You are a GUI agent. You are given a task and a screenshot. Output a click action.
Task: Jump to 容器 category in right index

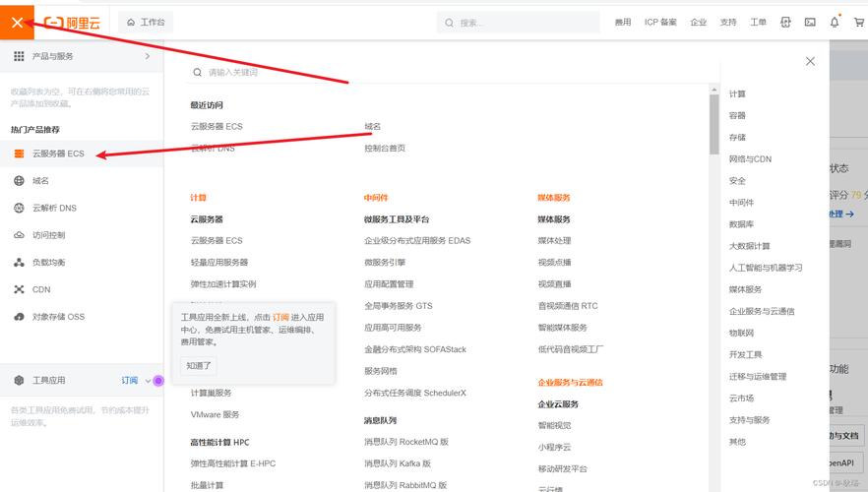point(737,115)
